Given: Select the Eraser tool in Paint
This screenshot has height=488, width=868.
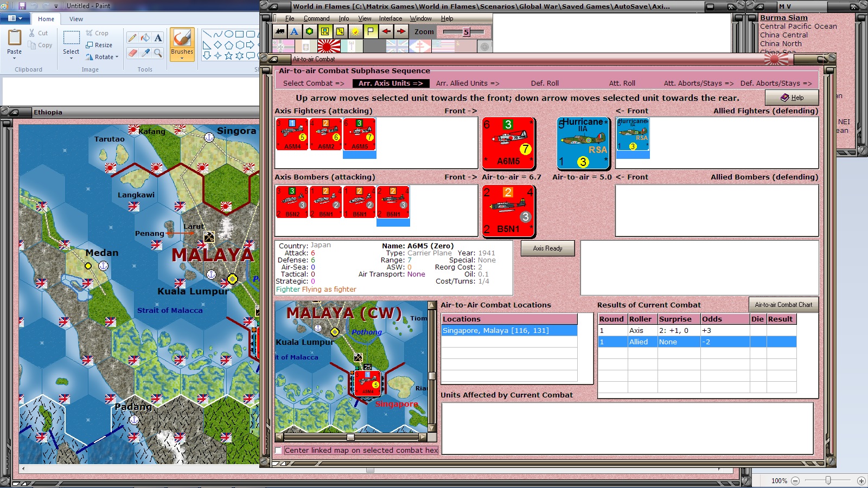Looking at the screenshot, I should 132,53.
